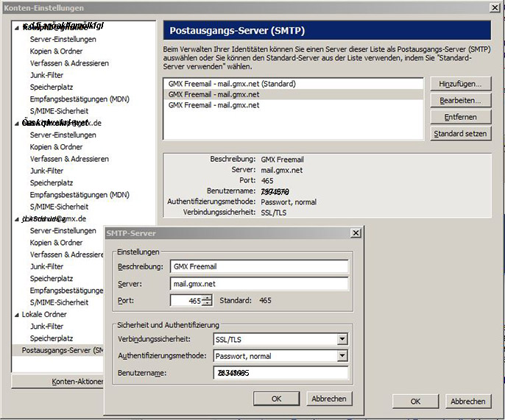
Task: Click the Bearbeiten button
Action: tap(460, 101)
